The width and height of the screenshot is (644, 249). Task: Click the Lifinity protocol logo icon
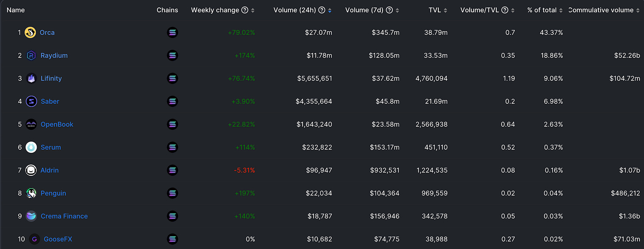point(31,78)
